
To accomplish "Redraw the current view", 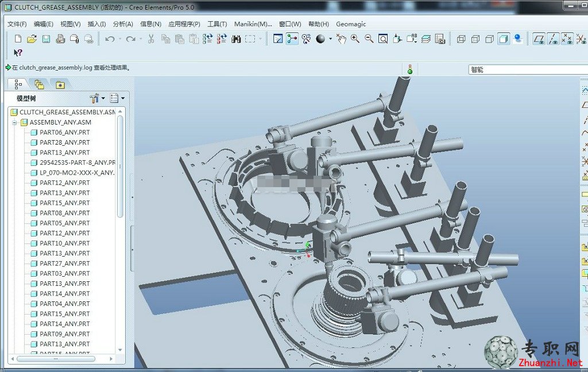I will [278, 38].
